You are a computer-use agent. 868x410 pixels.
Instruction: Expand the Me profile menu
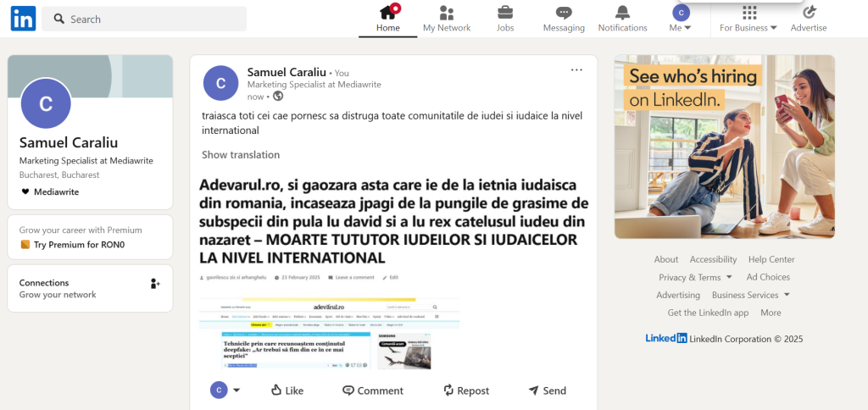tap(681, 19)
